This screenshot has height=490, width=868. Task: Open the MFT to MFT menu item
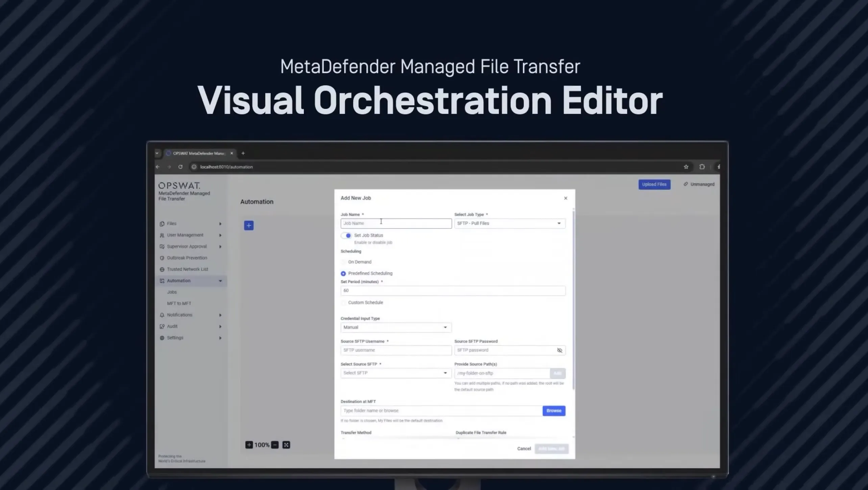[179, 304]
